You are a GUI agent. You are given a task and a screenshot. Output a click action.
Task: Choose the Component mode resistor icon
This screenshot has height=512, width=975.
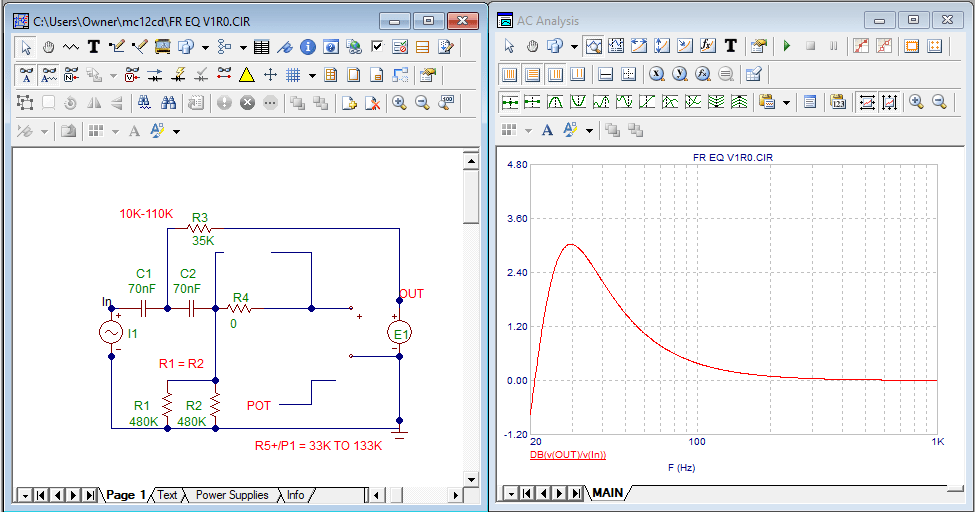(71, 47)
